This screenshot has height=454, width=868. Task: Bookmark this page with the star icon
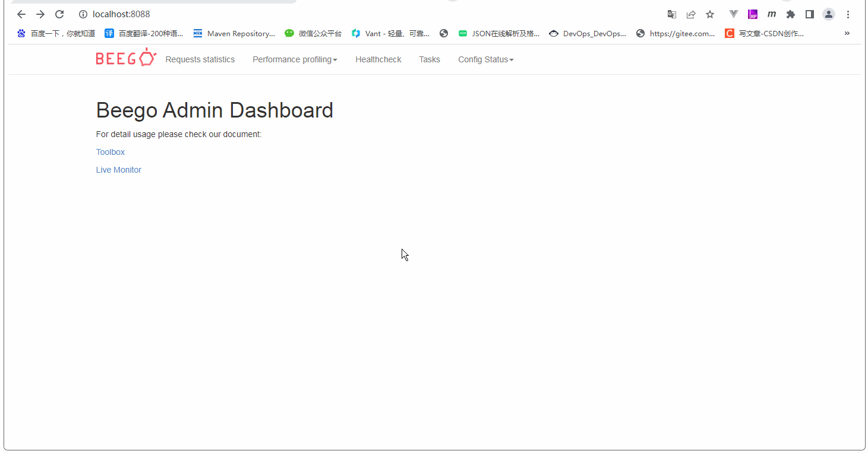[710, 14]
